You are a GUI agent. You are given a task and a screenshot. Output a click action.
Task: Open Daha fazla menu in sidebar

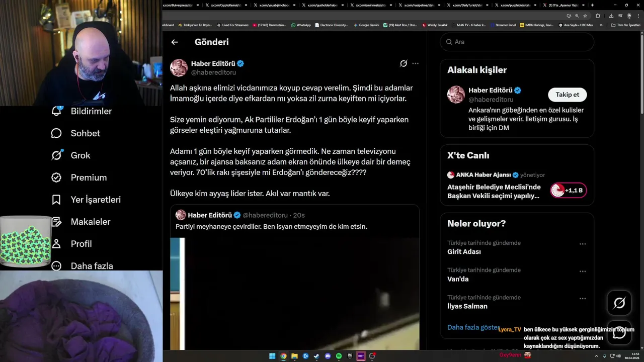[82, 266]
